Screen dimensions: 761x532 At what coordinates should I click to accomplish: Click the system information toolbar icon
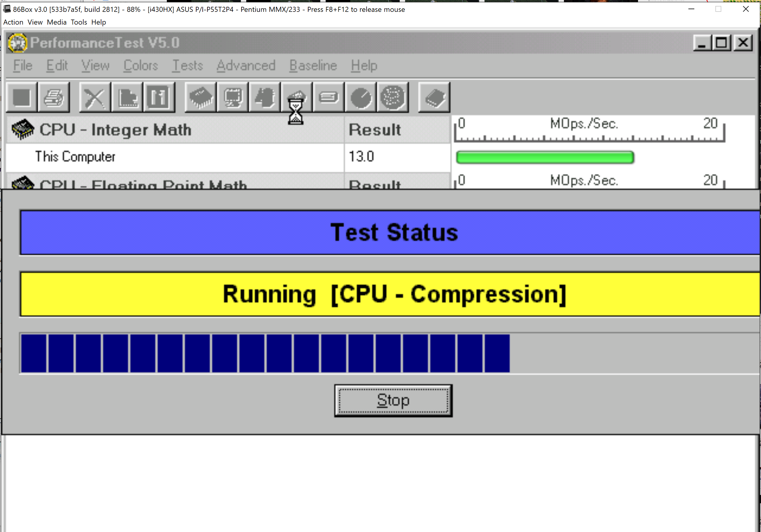click(159, 98)
